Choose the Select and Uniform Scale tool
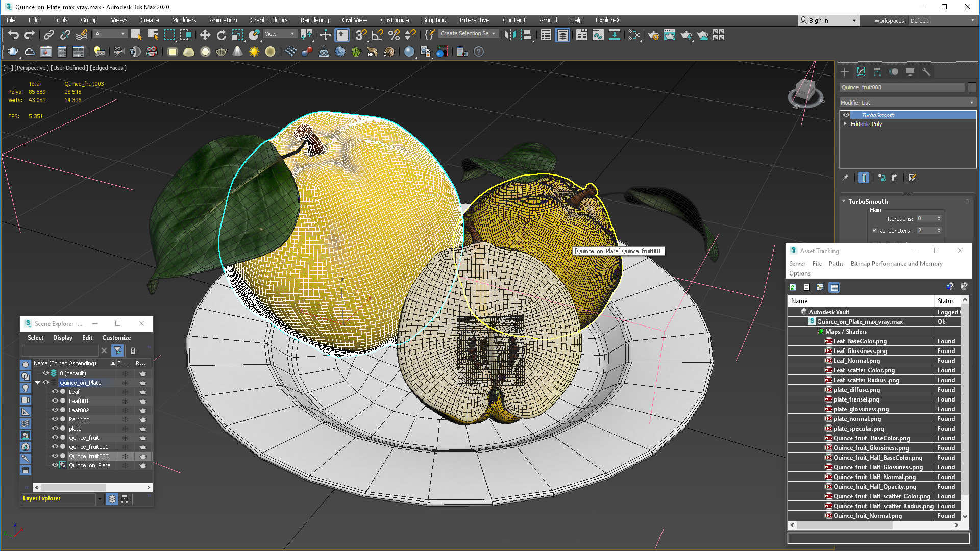The width and height of the screenshot is (980, 551). click(238, 35)
